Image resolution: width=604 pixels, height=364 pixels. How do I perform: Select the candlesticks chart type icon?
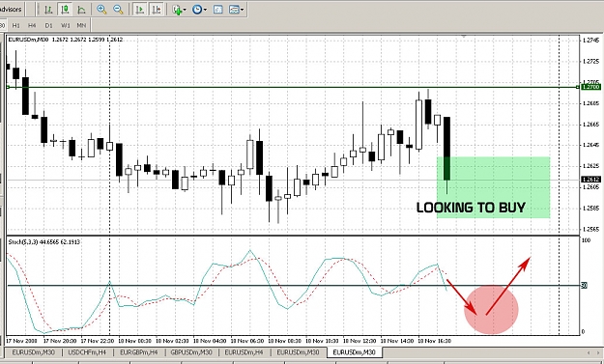pyautogui.click(x=65, y=10)
